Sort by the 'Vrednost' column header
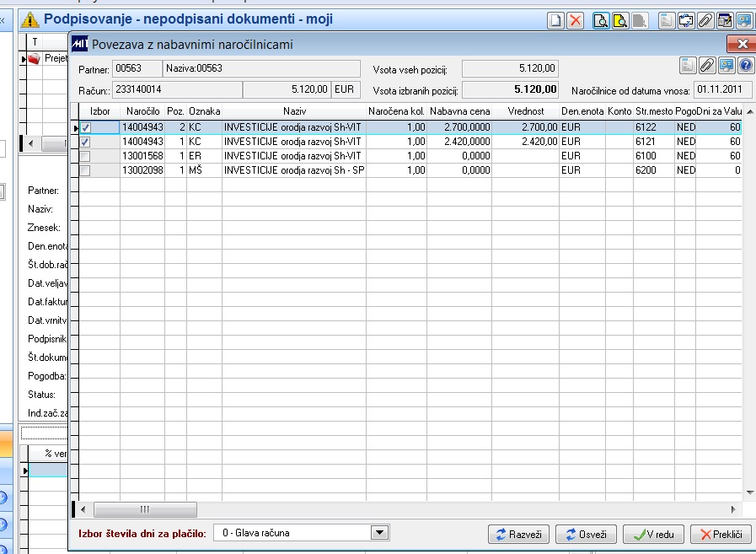 [x=528, y=111]
